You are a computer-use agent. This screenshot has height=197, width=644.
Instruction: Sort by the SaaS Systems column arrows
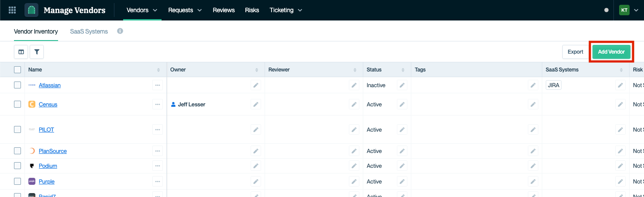(x=621, y=70)
